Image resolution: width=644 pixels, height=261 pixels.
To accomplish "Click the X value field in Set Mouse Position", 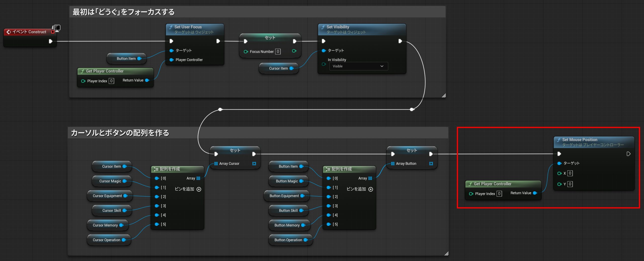I will point(570,173).
